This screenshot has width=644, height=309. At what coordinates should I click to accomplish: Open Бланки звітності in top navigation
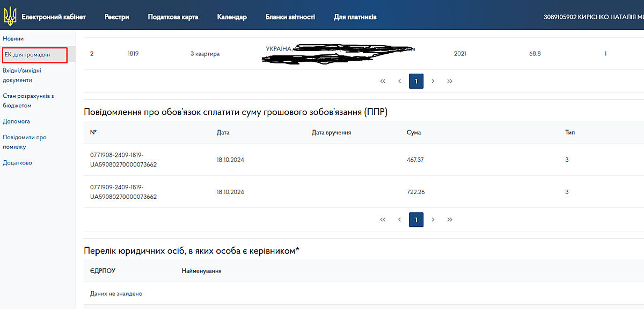(290, 17)
